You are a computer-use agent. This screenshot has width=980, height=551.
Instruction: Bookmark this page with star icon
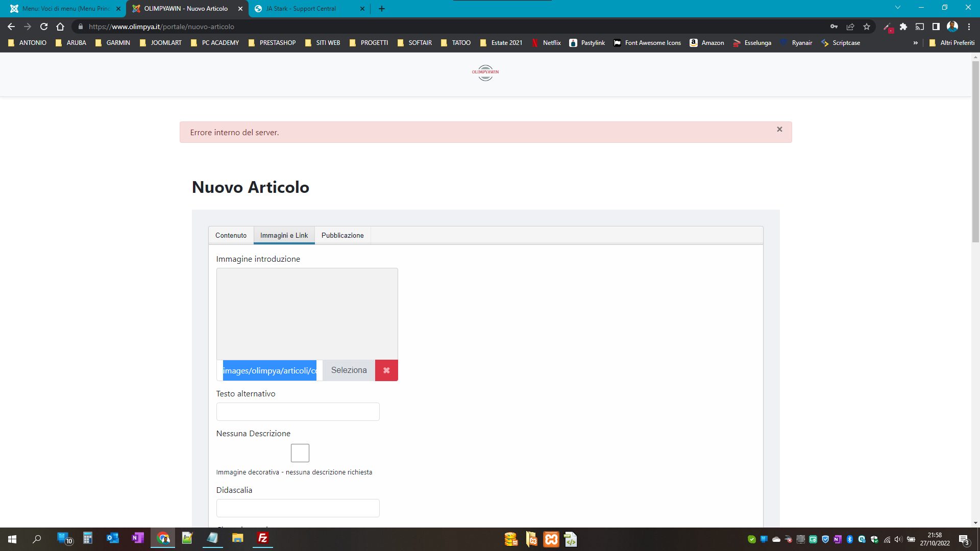[x=867, y=27]
